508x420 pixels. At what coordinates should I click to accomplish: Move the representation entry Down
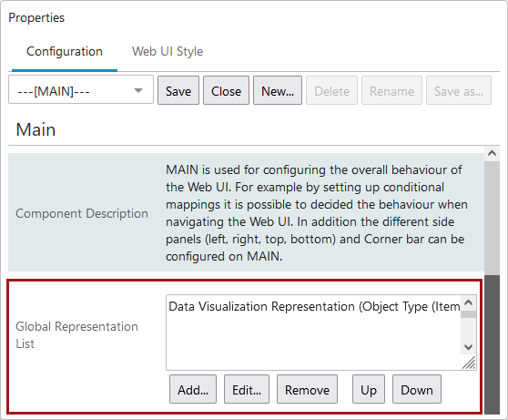[x=417, y=389]
